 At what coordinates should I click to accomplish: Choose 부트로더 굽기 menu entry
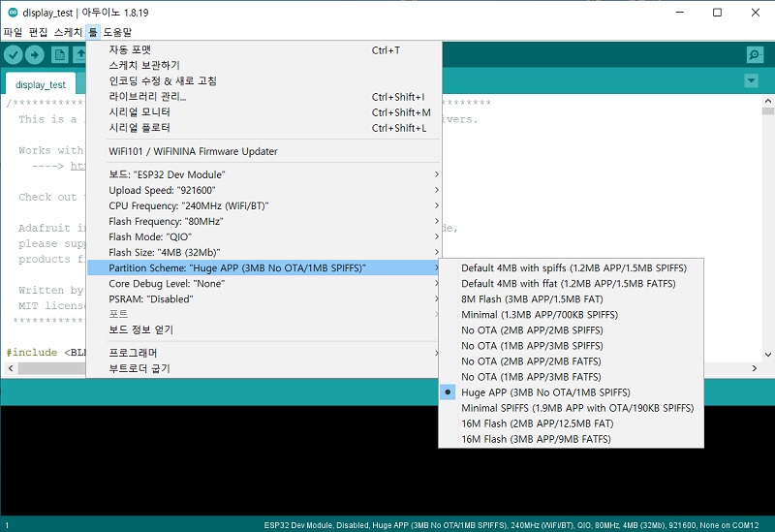pos(263,368)
